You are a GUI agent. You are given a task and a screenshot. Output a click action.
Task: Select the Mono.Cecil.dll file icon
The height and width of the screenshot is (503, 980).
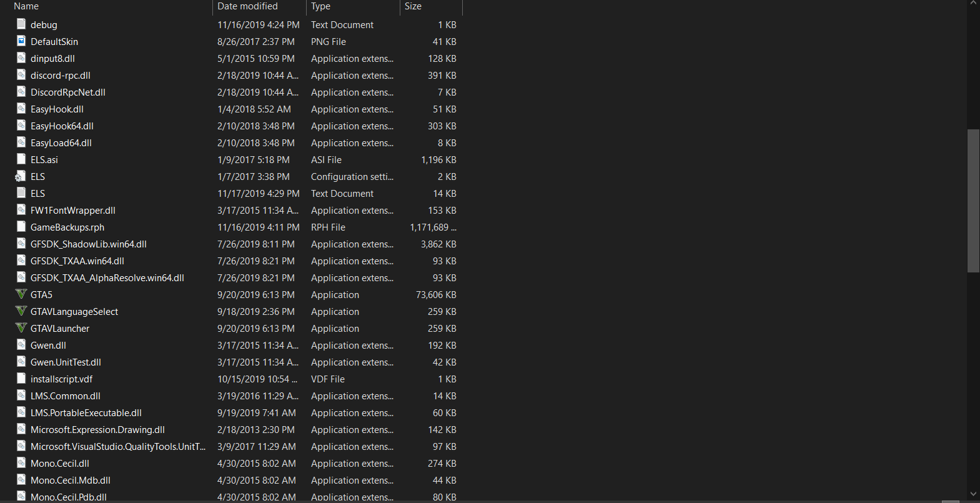coord(21,463)
